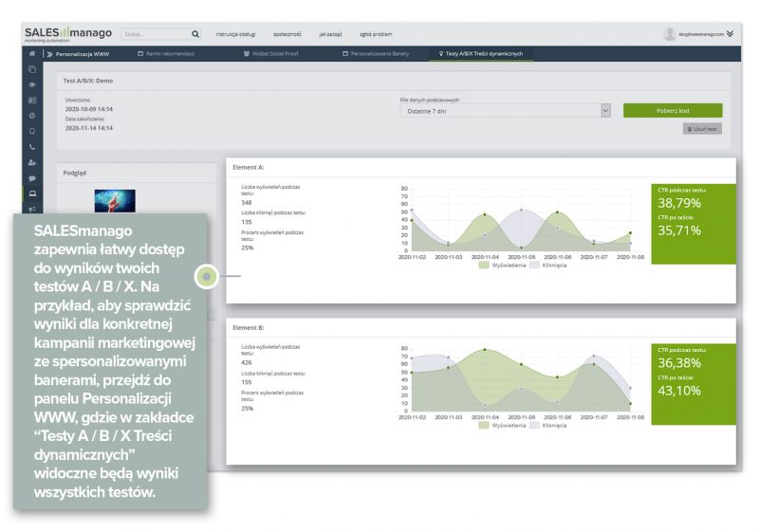Open the jak zacząć link
Image resolution: width=759 pixels, height=532 pixels.
coord(330,34)
